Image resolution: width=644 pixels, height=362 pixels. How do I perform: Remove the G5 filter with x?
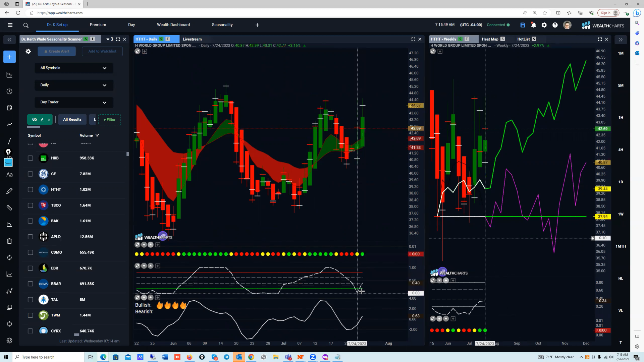(49, 120)
